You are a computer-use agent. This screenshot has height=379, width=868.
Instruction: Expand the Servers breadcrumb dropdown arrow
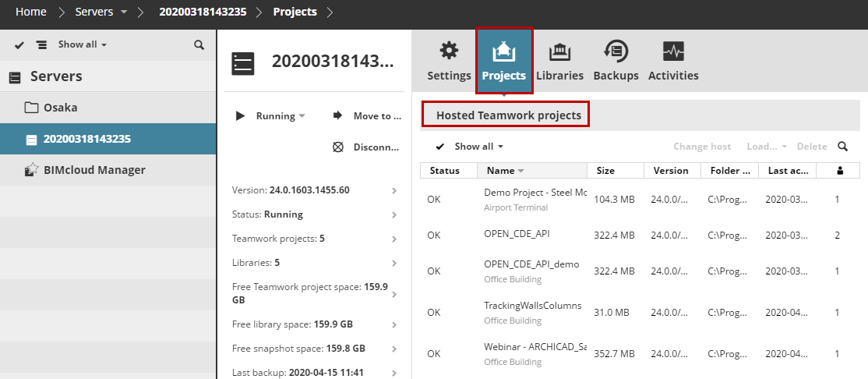tap(123, 12)
